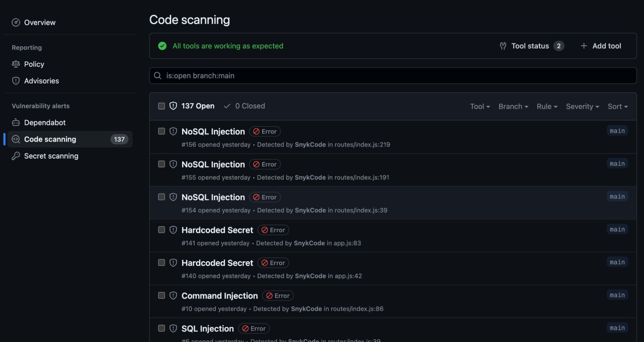Focus the is:open branch:main search field
The image size is (644, 342).
pos(393,75)
